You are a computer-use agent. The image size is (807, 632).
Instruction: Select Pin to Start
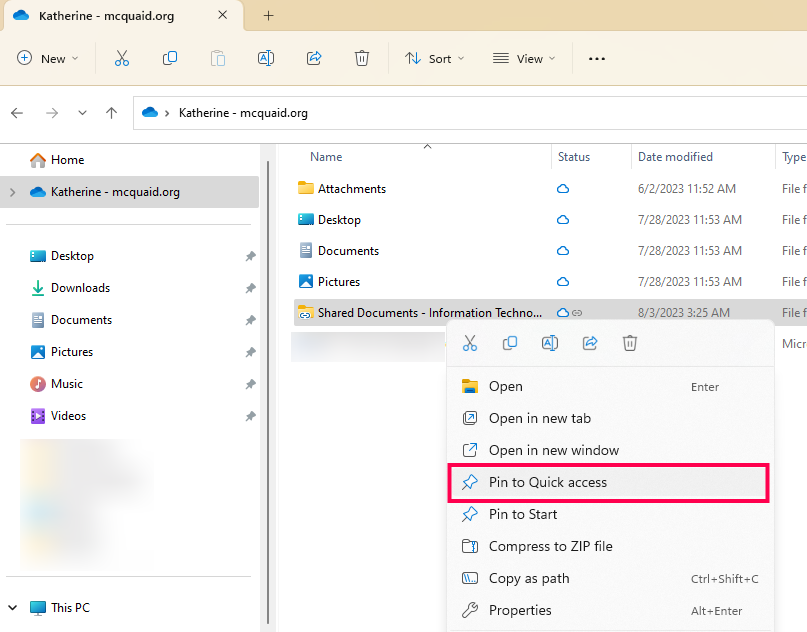pos(610,514)
